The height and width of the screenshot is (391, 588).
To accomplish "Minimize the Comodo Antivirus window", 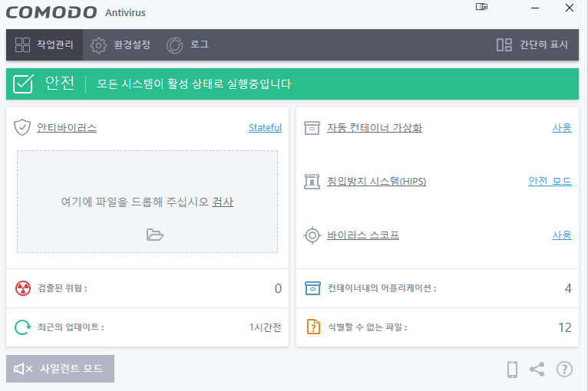I will click(535, 8).
